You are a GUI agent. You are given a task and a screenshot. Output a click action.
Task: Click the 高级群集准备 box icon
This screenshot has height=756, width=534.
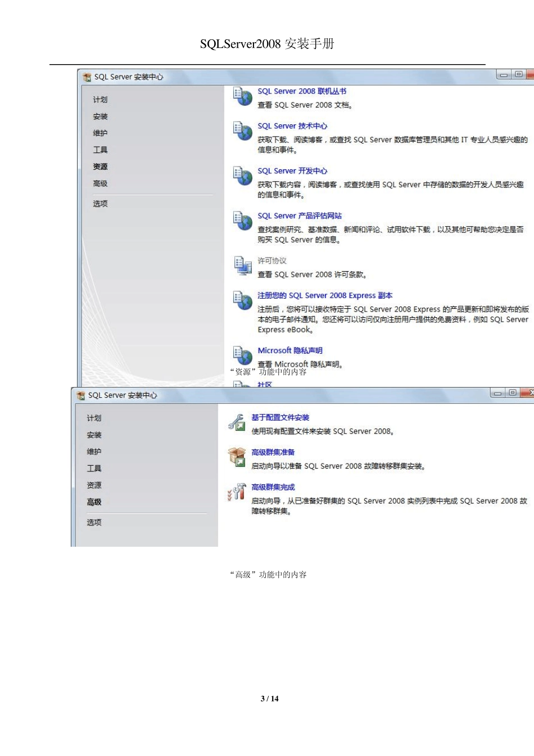click(237, 457)
